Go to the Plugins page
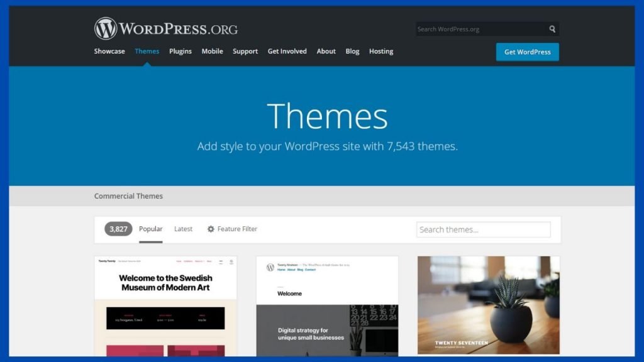 click(180, 52)
